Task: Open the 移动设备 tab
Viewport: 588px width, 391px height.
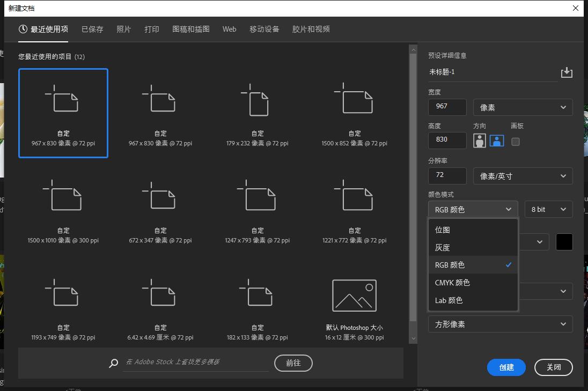Action: [264, 29]
